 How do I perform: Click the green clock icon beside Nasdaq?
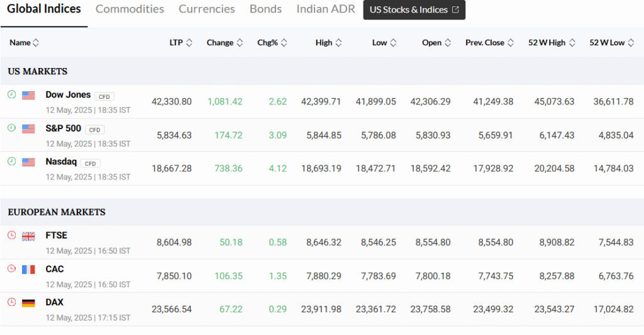coord(11,161)
